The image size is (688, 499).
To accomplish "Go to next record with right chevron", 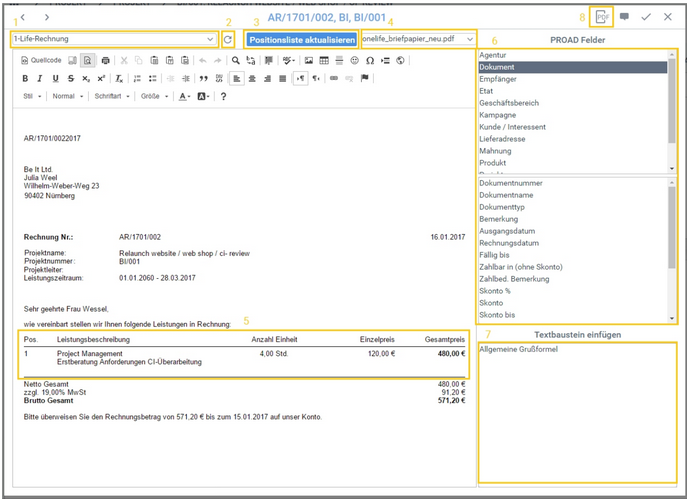I will (x=47, y=17).
